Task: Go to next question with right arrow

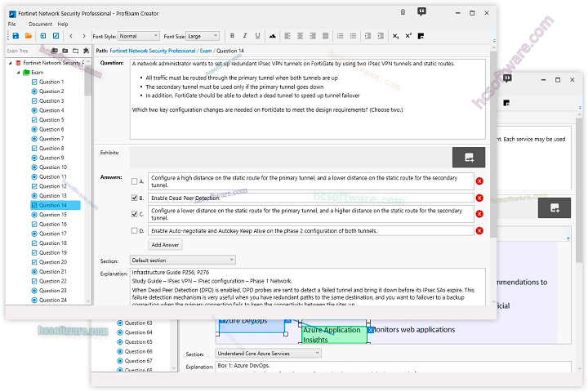Action: [84, 36]
